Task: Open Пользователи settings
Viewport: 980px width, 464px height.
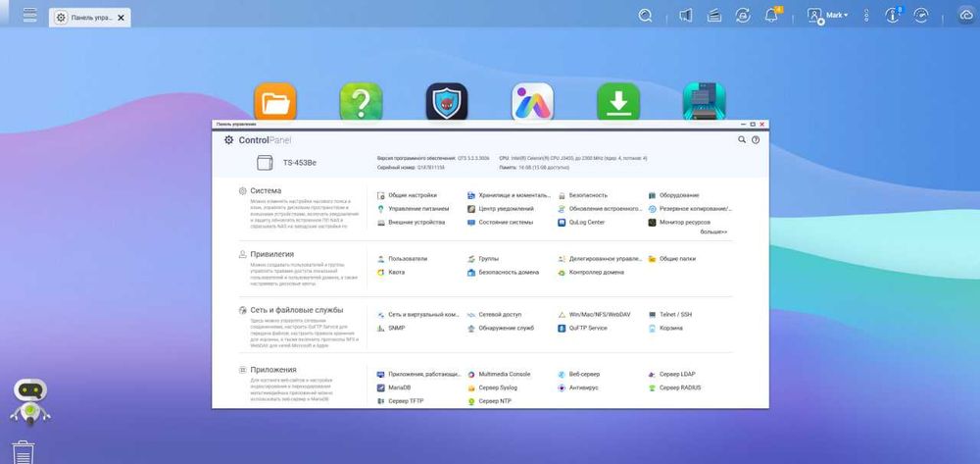Action: [403, 259]
